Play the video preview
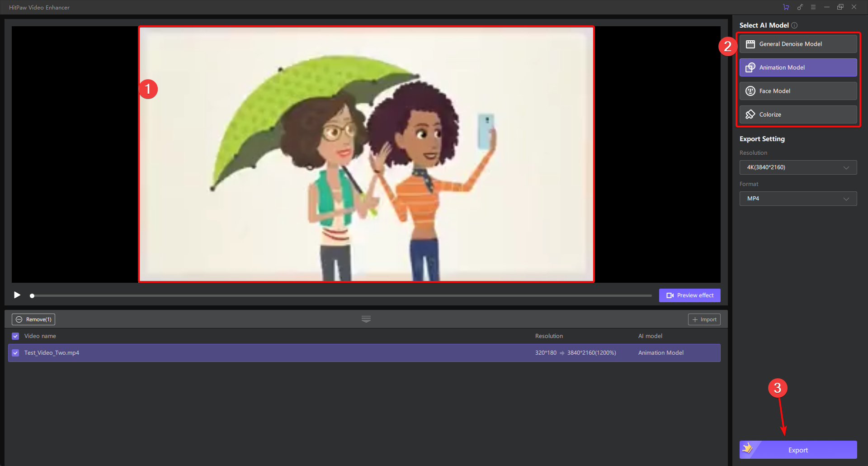 tap(17, 295)
